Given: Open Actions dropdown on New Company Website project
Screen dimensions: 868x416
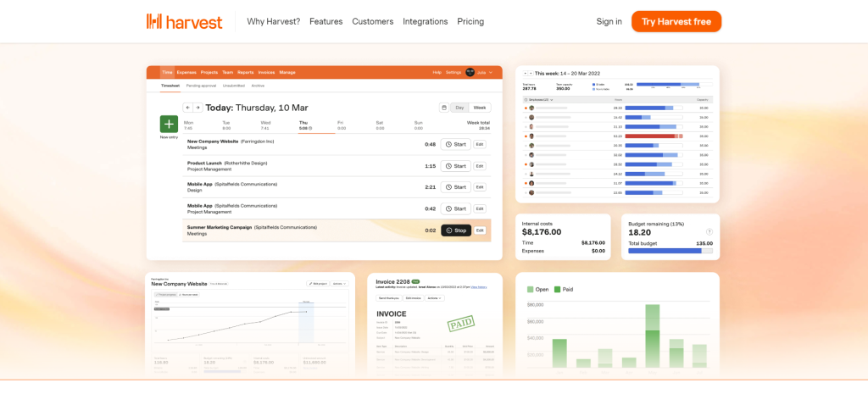Looking at the screenshot, I should point(339,283).
